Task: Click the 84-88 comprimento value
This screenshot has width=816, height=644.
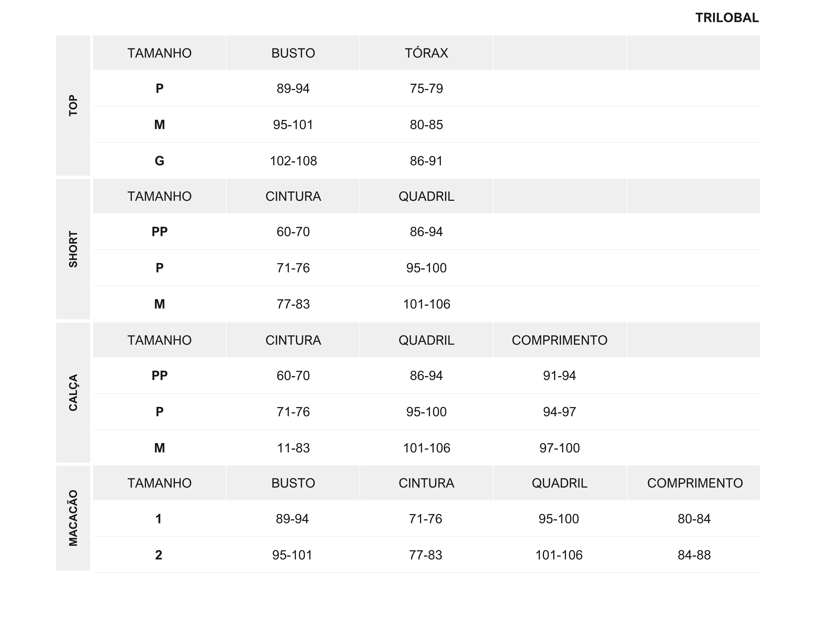Action: pyautogui.click(x=694, y=555)
